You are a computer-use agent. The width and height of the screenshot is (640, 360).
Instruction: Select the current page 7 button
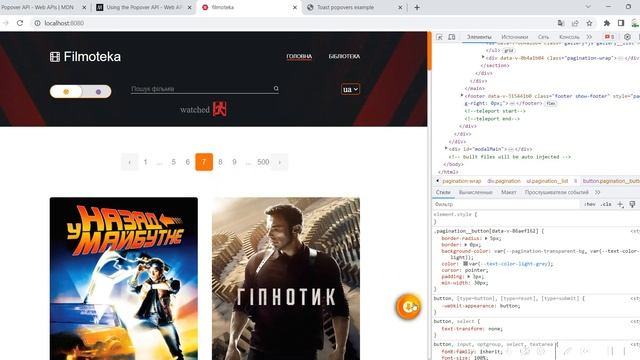[204, 162]
